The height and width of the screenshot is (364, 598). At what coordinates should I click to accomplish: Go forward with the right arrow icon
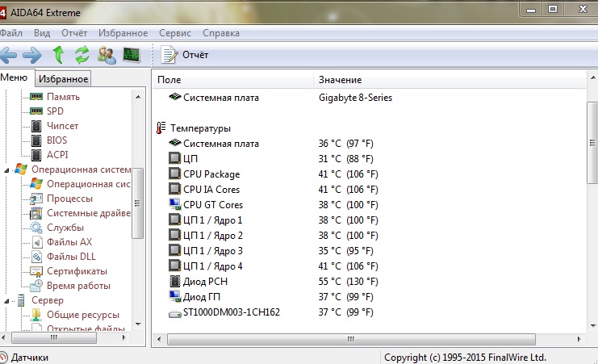32,56
